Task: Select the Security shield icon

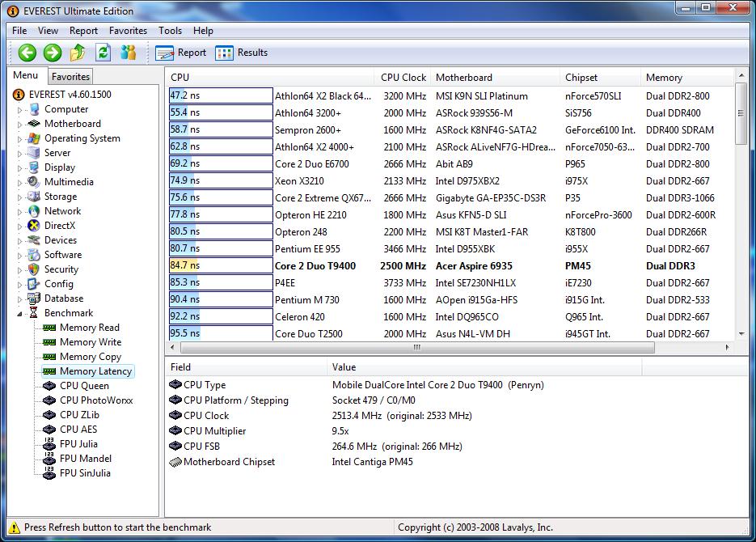Action: coord(34,269)
